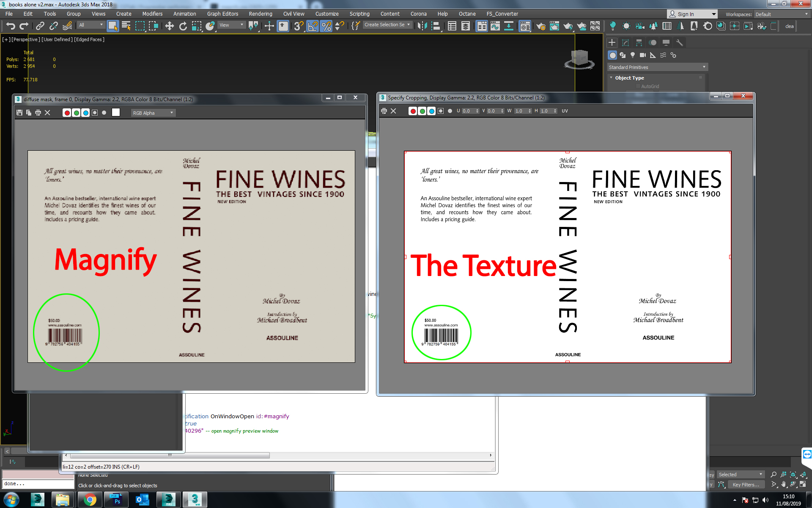
Task: Toggle the UV button in Specify Cropping window
Action: coord(565,111)
